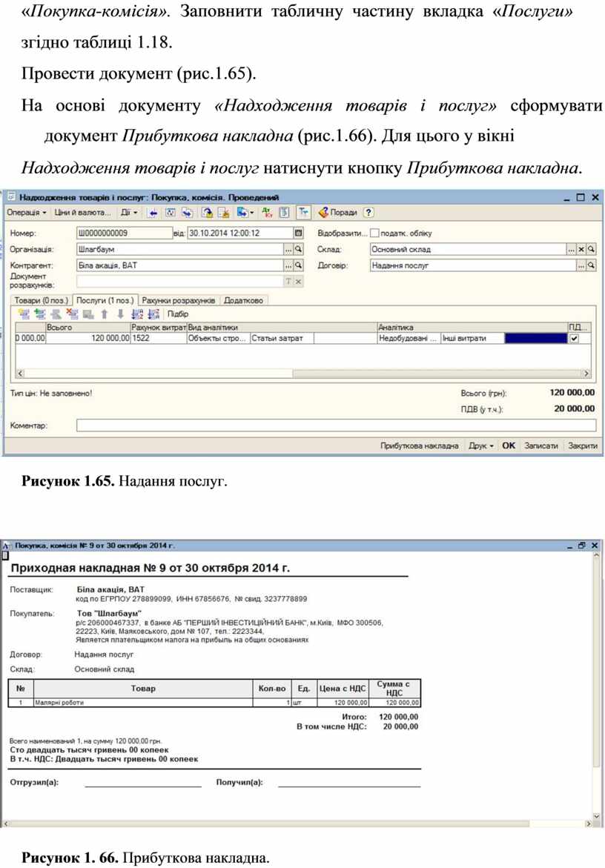Open selection list for Склад field
The height and width of the screenshot is (868, 605).
click(x=572, y=249)
